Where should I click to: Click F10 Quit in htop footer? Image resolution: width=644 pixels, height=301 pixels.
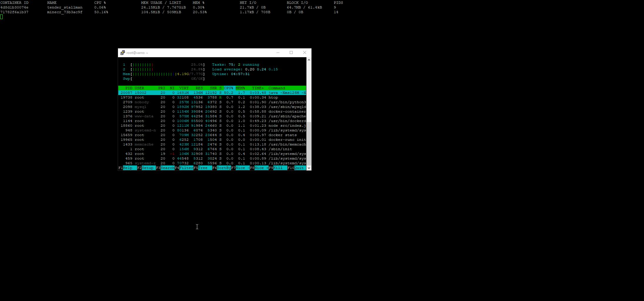click(x=299, y=168)
